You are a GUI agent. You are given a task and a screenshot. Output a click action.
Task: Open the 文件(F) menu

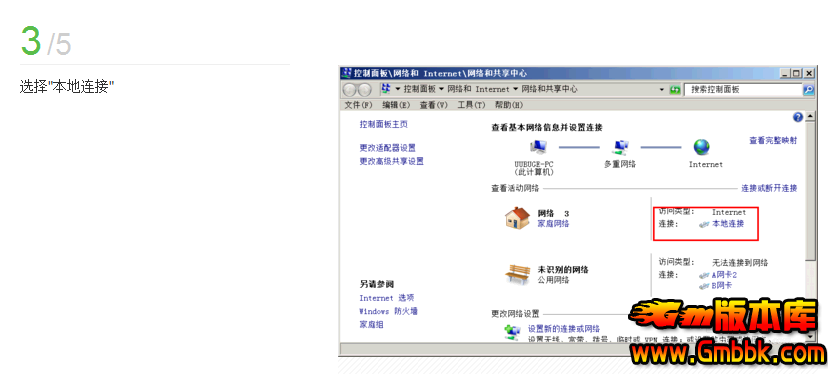tap(359, 105)
